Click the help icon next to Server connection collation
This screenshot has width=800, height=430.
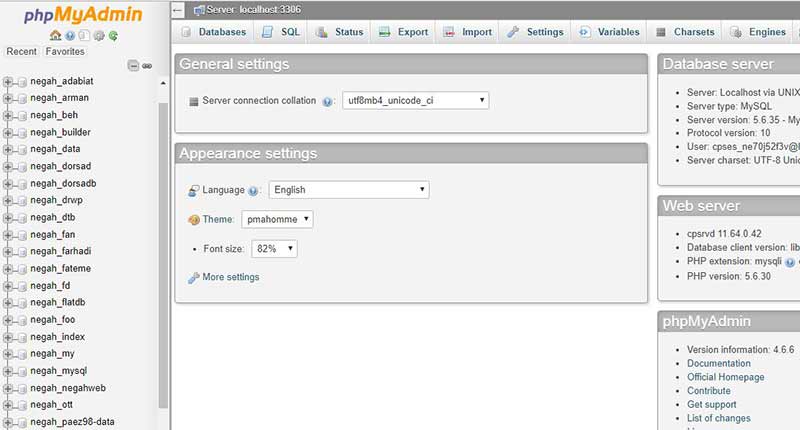click(x=327, y=102)
